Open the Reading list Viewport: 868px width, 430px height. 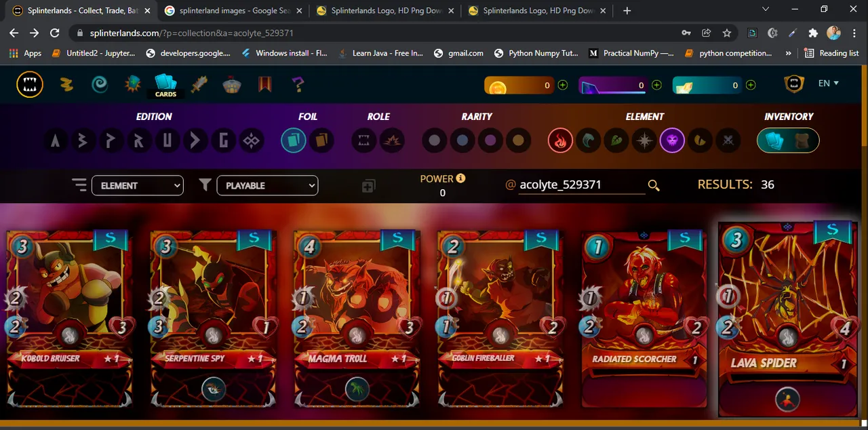831,53
